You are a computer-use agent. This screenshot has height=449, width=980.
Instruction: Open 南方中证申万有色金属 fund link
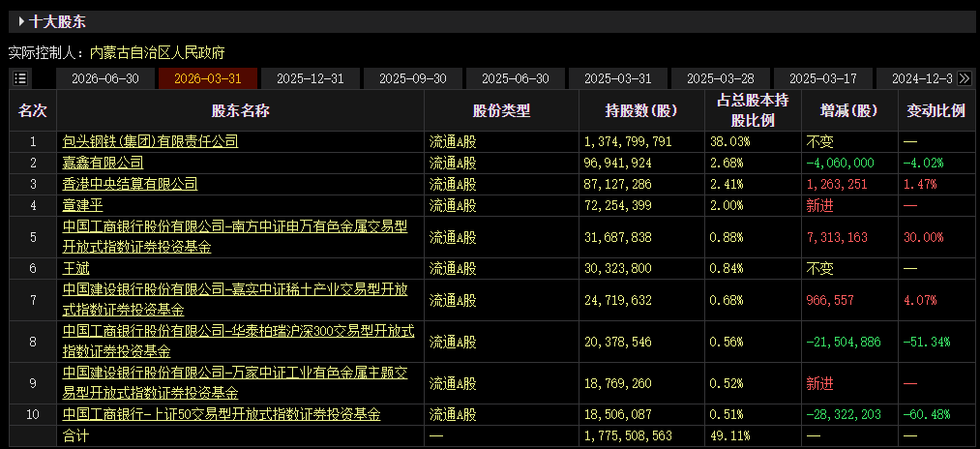(235, 236)
